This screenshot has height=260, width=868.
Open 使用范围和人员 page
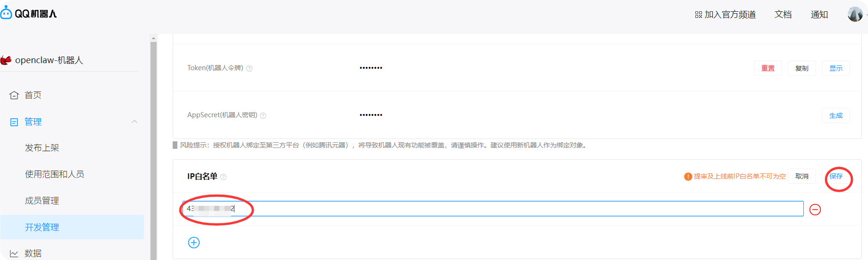55,174
